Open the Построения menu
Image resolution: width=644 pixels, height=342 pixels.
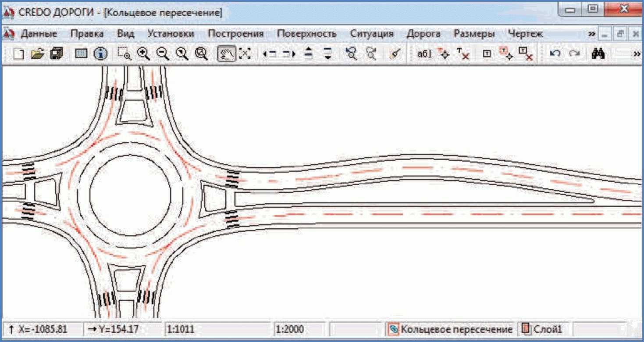click(235, 34)
